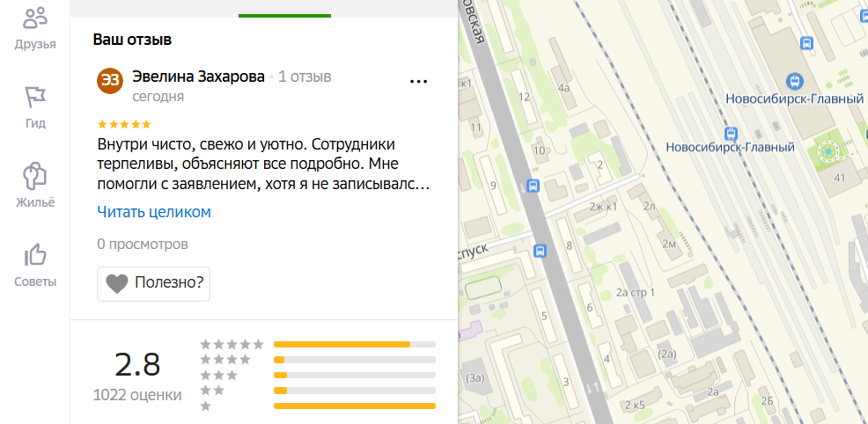Image resolution: width=868 pixels, height=424 pixels.
Task: Select building 2Б on the map
Action: 767,400
